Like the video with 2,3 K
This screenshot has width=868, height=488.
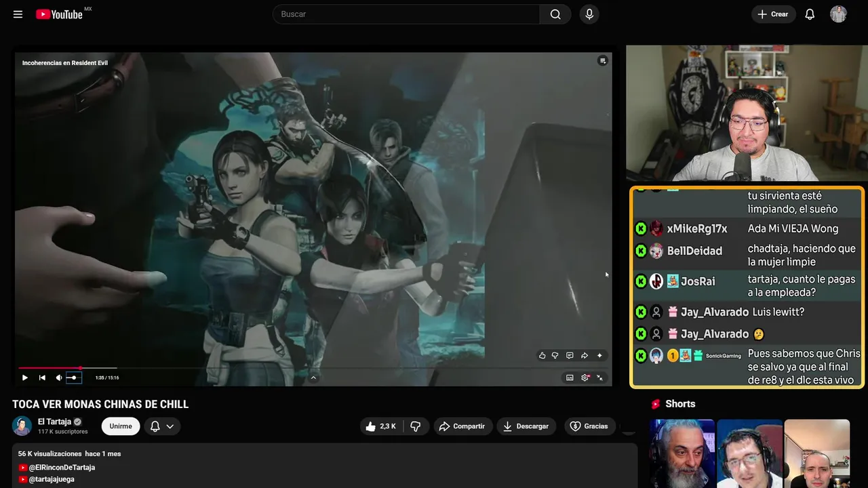pos(381,426)
